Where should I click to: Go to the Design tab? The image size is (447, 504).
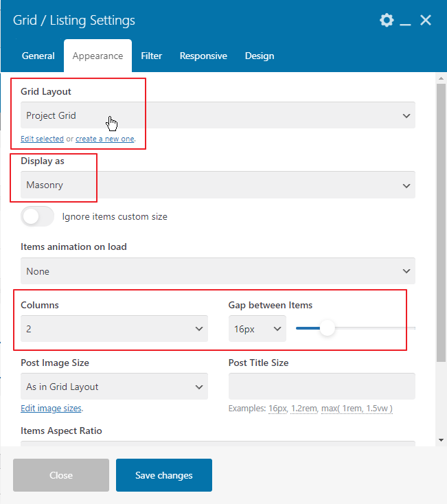pos(260,56)
